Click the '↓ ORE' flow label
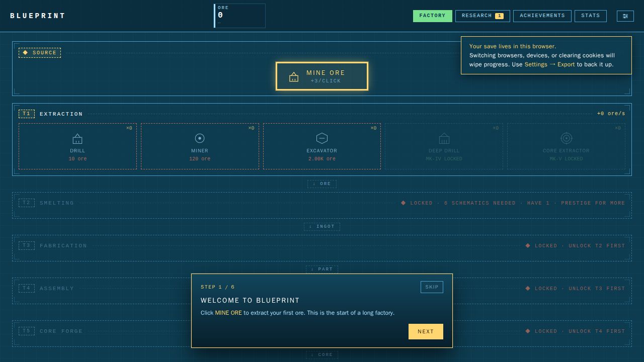 click(322, 184)
